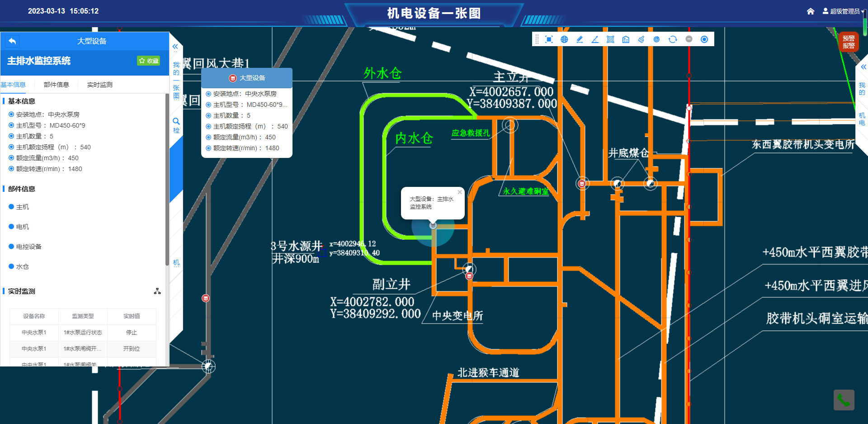Collapse the left panel with double chevron

(175, 47)
